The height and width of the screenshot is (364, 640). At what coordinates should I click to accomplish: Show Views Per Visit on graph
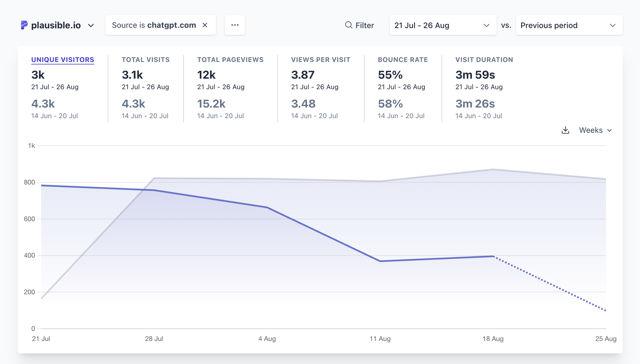click(320, 60)
